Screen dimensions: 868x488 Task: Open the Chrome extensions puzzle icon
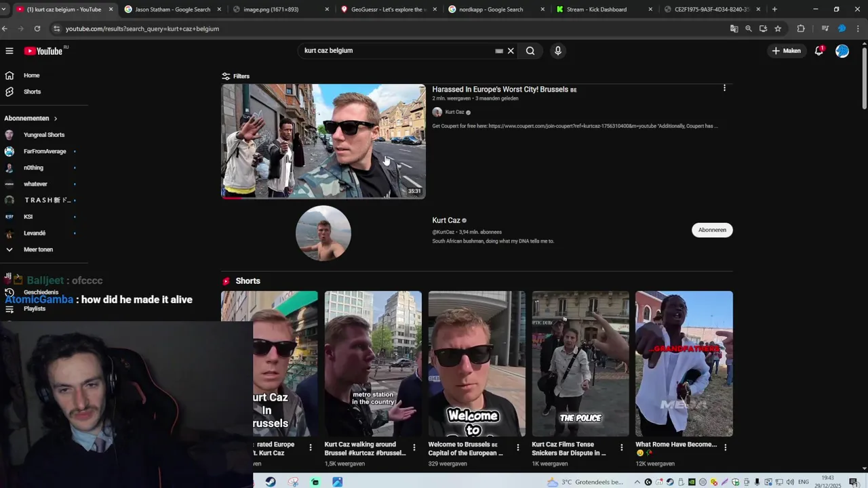(801, 28)
